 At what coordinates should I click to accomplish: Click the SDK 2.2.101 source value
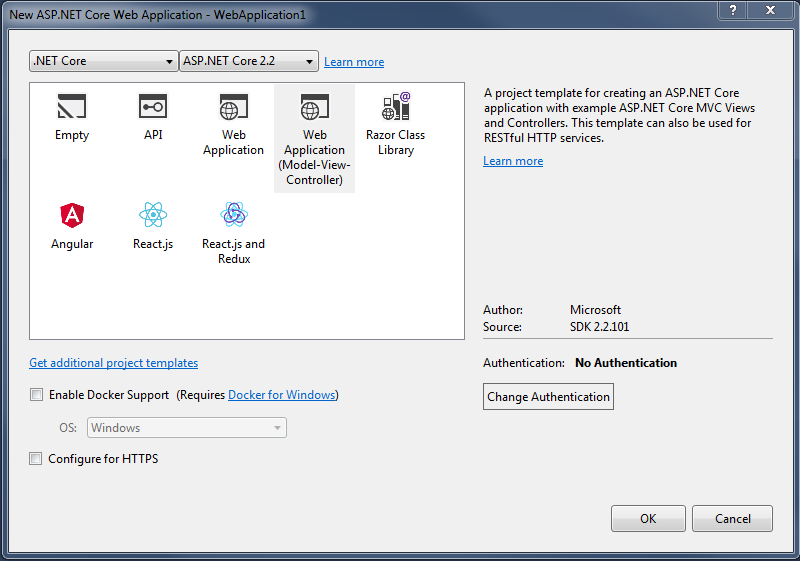599,327
